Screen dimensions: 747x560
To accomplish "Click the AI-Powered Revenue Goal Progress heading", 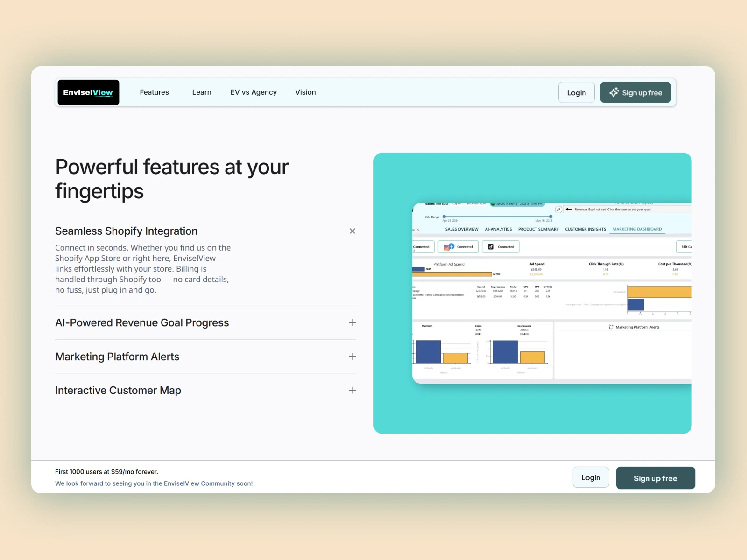I will 142,323.
